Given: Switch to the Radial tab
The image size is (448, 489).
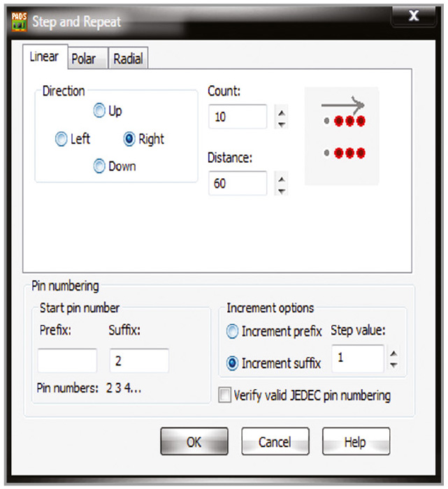Looking at the screenshot, I should pyautogui.click(x=128, y=59).
